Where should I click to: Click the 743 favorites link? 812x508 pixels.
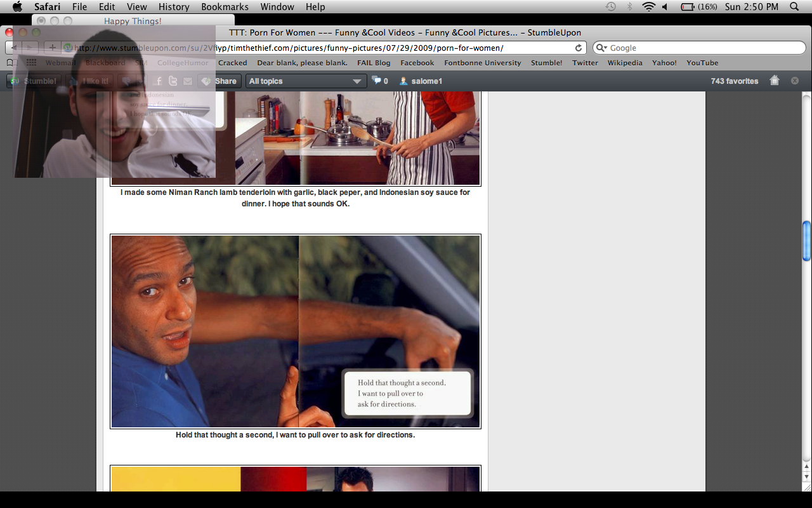click(x=734, y=81)
